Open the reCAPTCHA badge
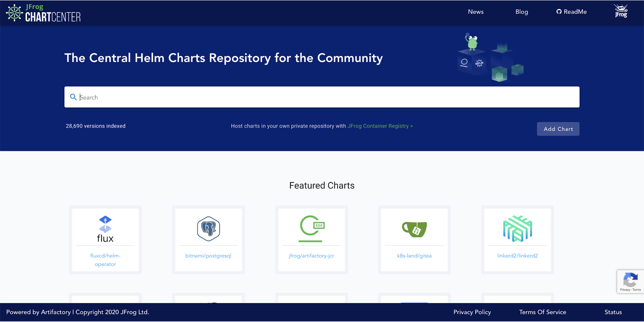Viewport: 644px width, 322px height. pos(630,281)
